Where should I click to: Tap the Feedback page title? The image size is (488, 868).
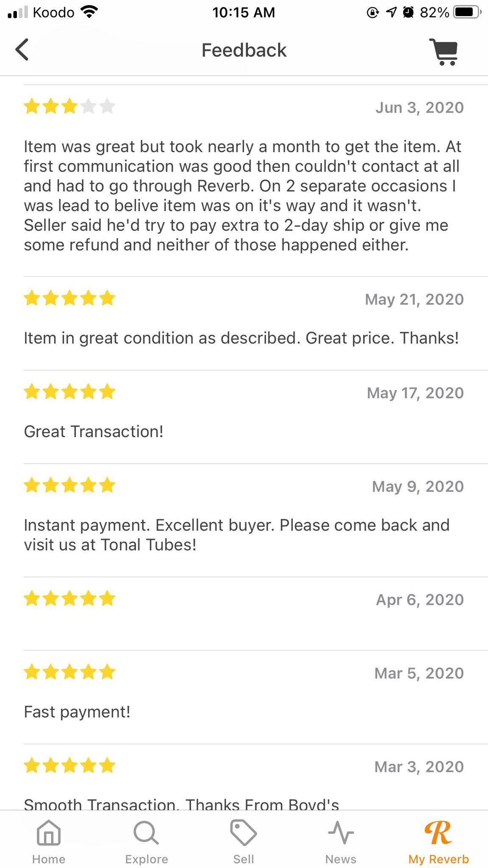coord(244,50)
